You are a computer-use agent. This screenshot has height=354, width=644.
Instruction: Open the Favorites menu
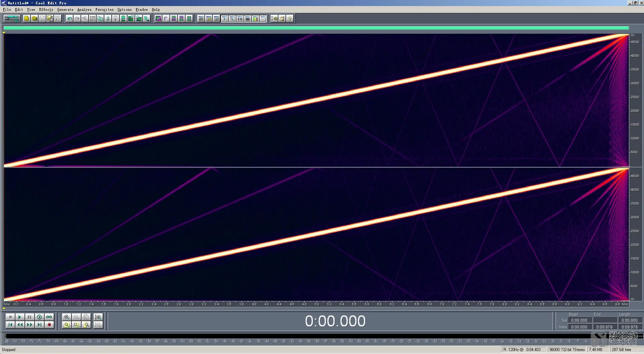104,9
